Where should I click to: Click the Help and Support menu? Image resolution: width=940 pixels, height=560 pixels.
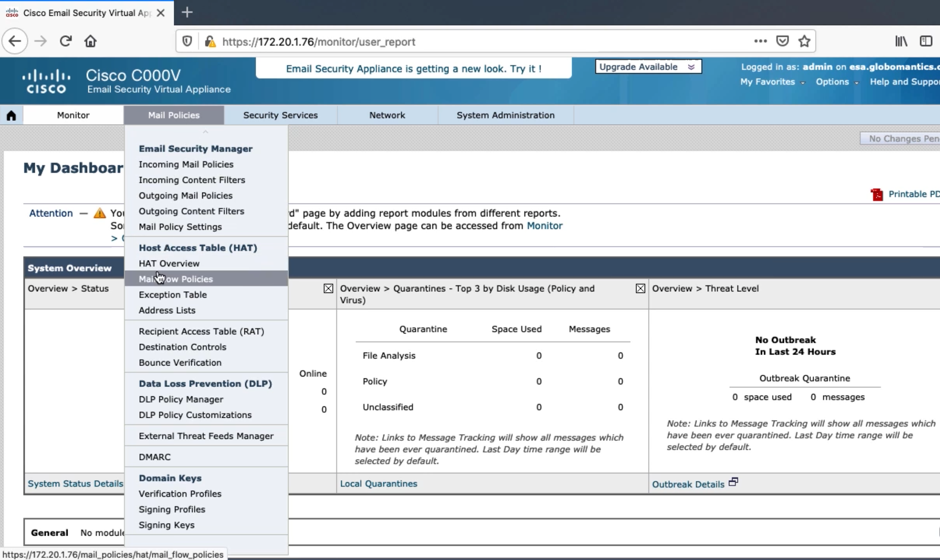[x=905, y=82]
